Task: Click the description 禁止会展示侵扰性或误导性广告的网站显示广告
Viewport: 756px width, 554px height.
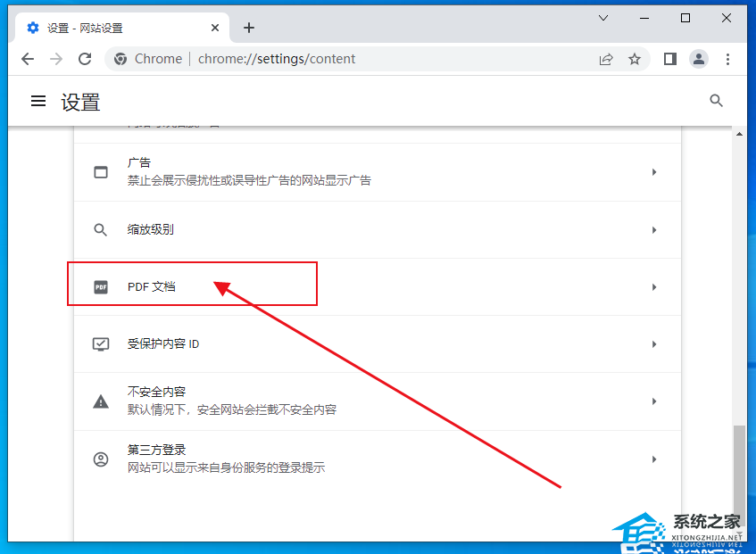Action: [249, 180]
